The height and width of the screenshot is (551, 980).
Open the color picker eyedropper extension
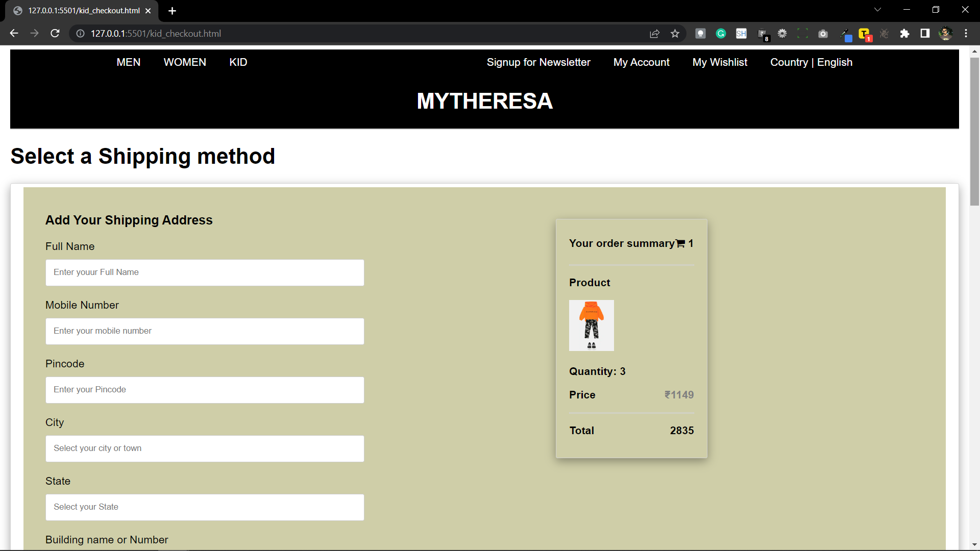845,34
